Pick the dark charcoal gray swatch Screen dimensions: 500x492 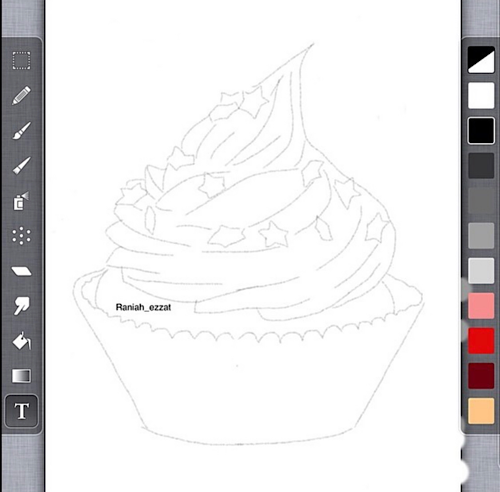point(481,166)
